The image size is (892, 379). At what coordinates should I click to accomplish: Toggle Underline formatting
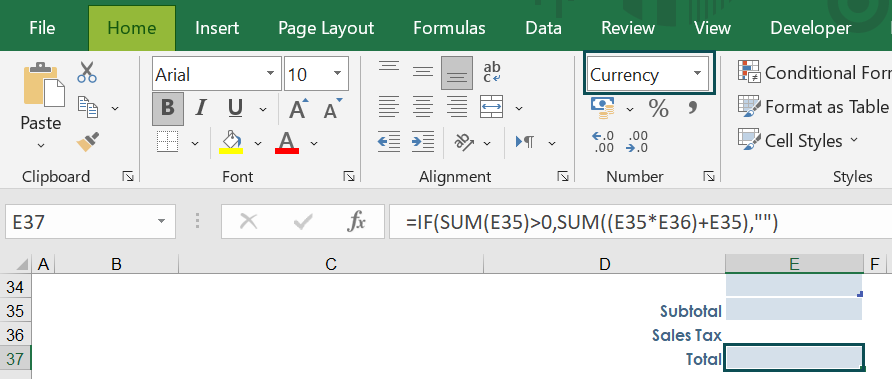click(235, 108)
